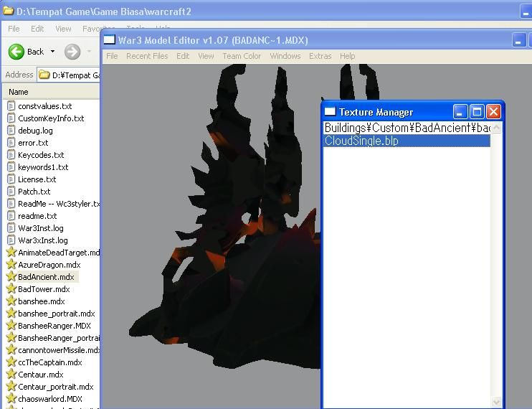Select BadAncient.mdx file name
532x409 pixels.
point(46,277)
